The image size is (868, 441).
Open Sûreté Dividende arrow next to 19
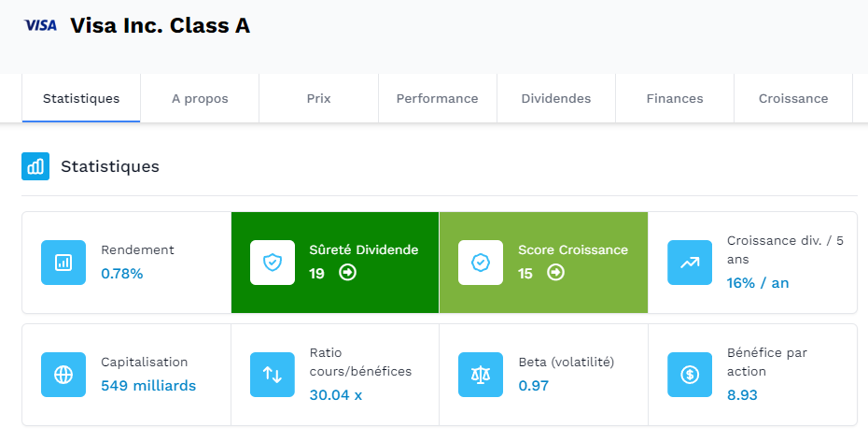click(347, 273)
